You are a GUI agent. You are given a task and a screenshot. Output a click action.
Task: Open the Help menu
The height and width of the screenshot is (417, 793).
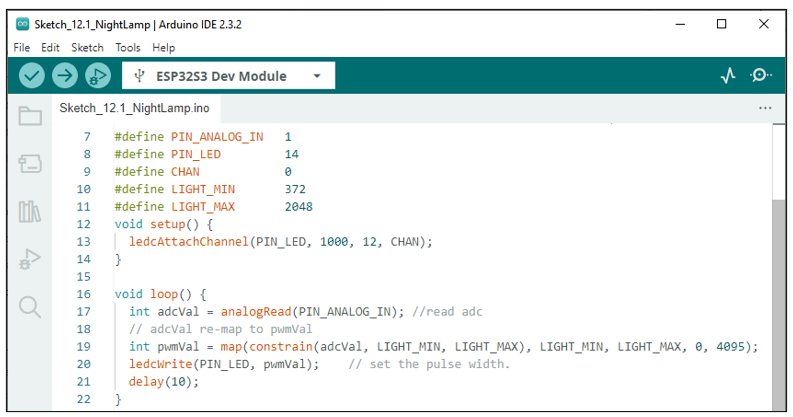coord(163,48)
